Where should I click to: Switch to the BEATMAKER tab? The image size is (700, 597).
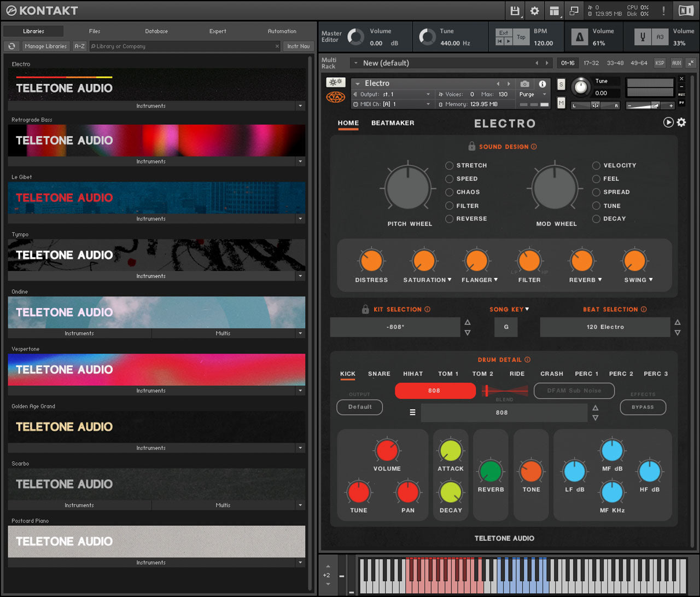393,123
